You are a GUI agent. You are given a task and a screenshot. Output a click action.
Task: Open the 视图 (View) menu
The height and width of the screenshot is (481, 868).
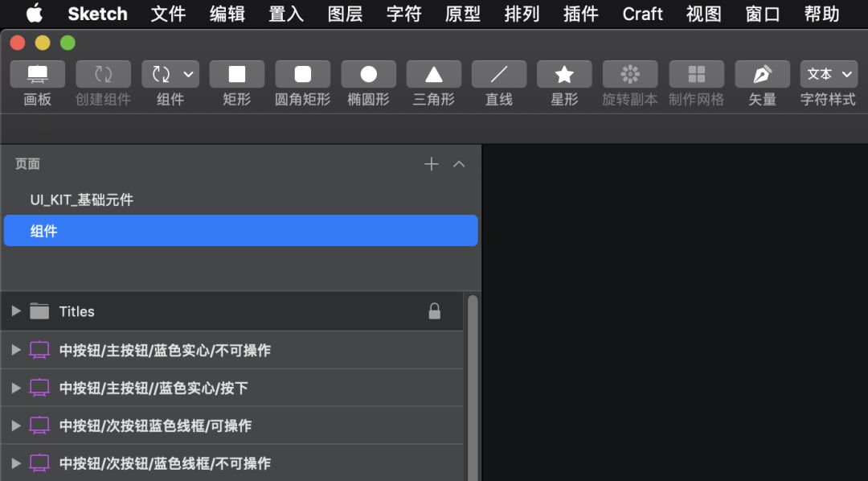(x=704, y=14)
